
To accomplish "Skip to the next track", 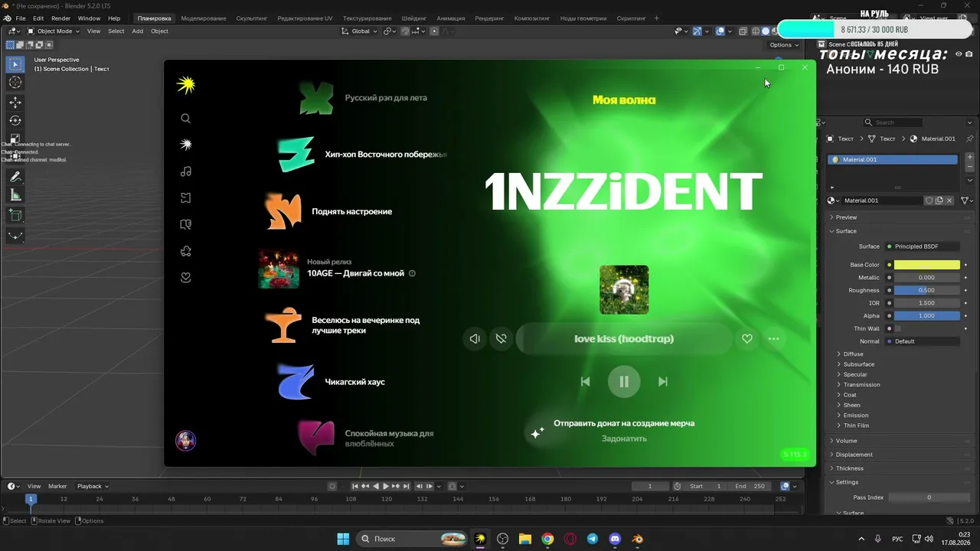I will click(x=663, y=381).
